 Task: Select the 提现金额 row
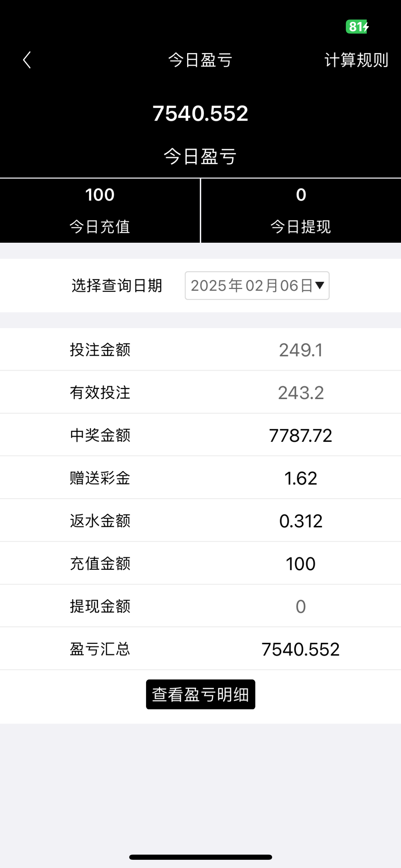pyautogui.click(x=200, y=606)
